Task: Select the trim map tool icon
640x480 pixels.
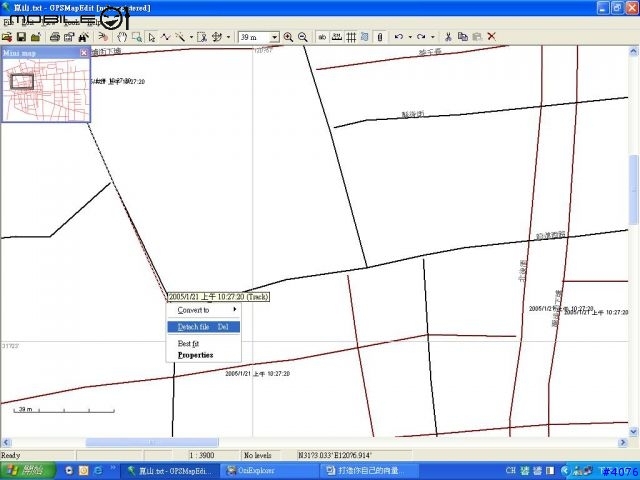Action: point(202,37)
